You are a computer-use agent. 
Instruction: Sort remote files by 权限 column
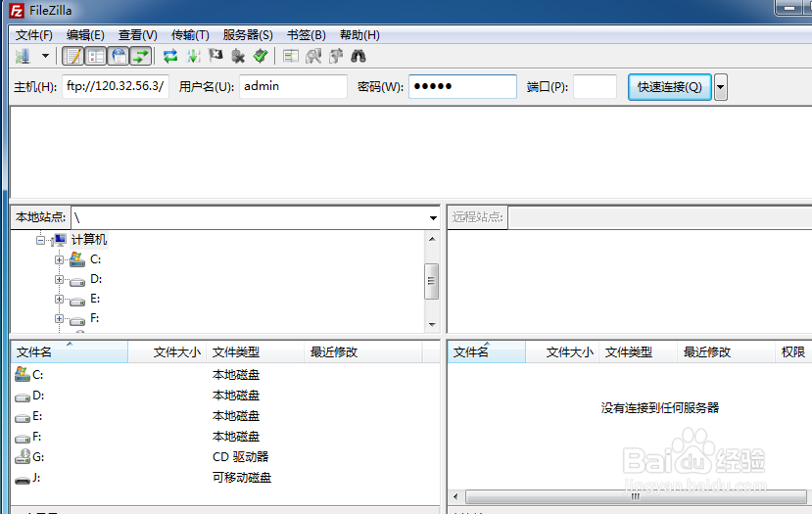tap(793, 352)
